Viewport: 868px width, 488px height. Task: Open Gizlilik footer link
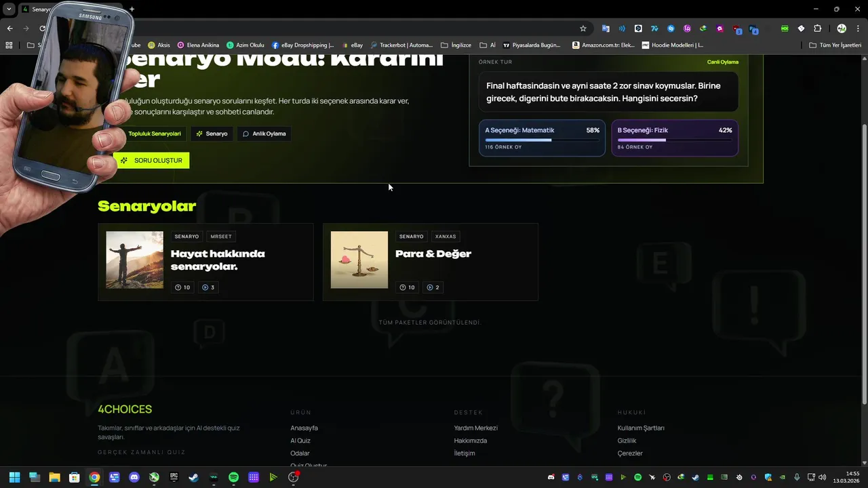(x=627, y=441)
